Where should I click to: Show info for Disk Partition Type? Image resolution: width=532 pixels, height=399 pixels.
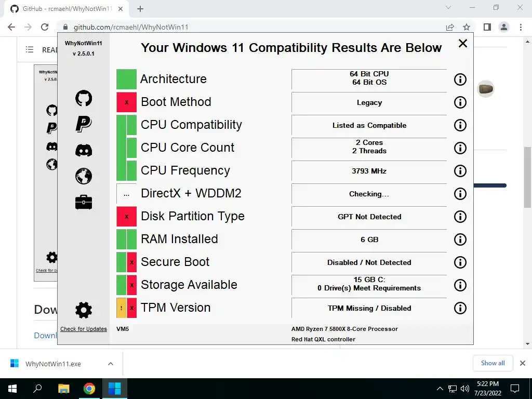[x=460, y=217]
